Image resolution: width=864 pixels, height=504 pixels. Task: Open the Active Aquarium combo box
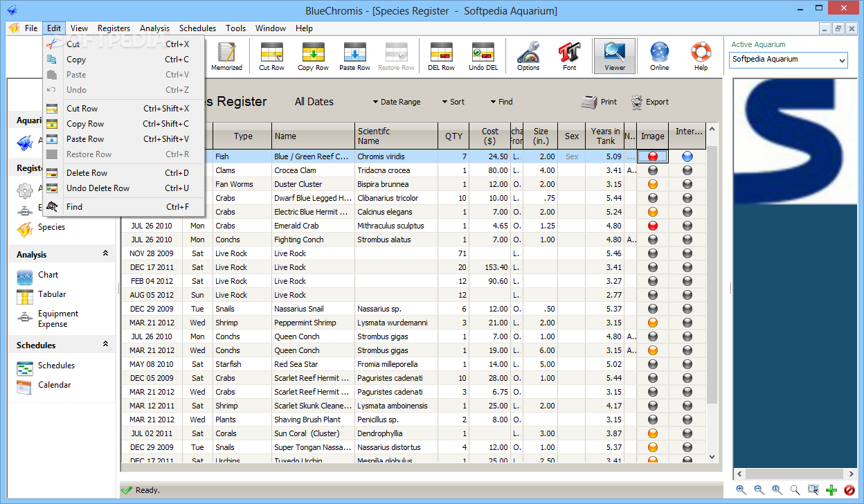click(x=789, y=60)
